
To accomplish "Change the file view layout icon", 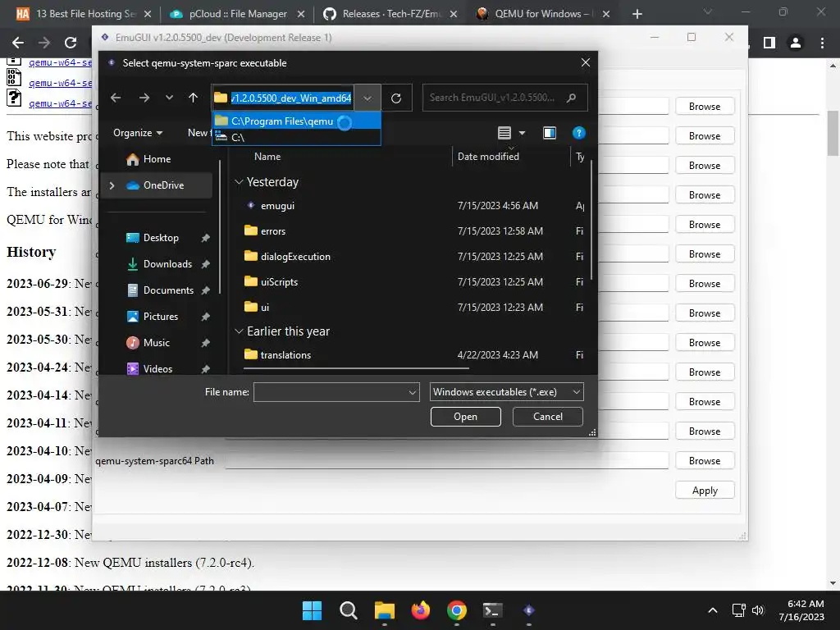I will (504, 133).
